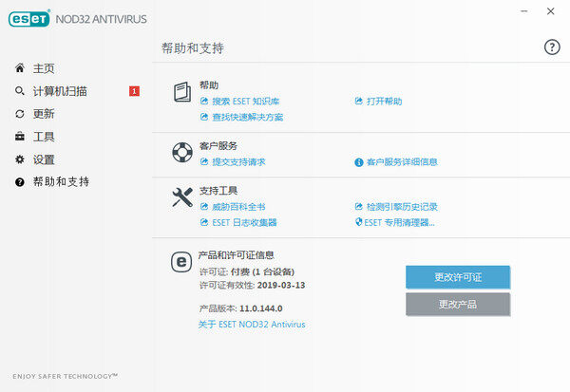Open 检测引擎历史记录 link
This screenshot has height=392, width=570.
point(402,207)
